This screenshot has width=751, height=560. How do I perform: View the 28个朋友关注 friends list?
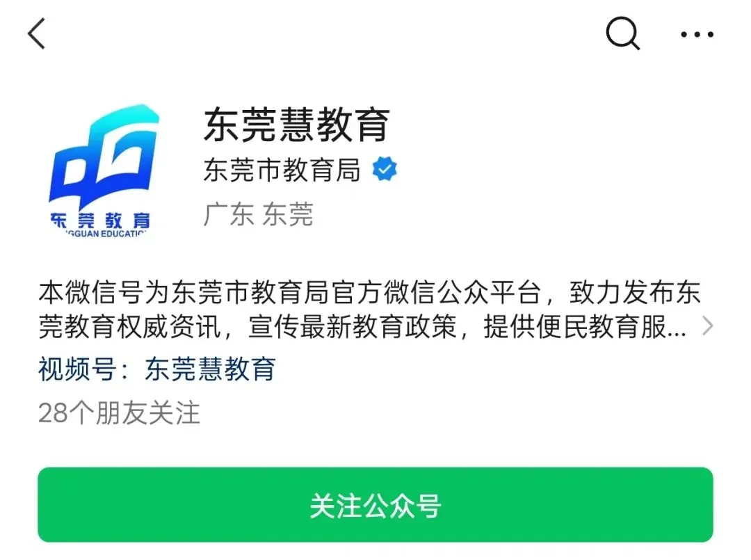click(x=119, y=413)
